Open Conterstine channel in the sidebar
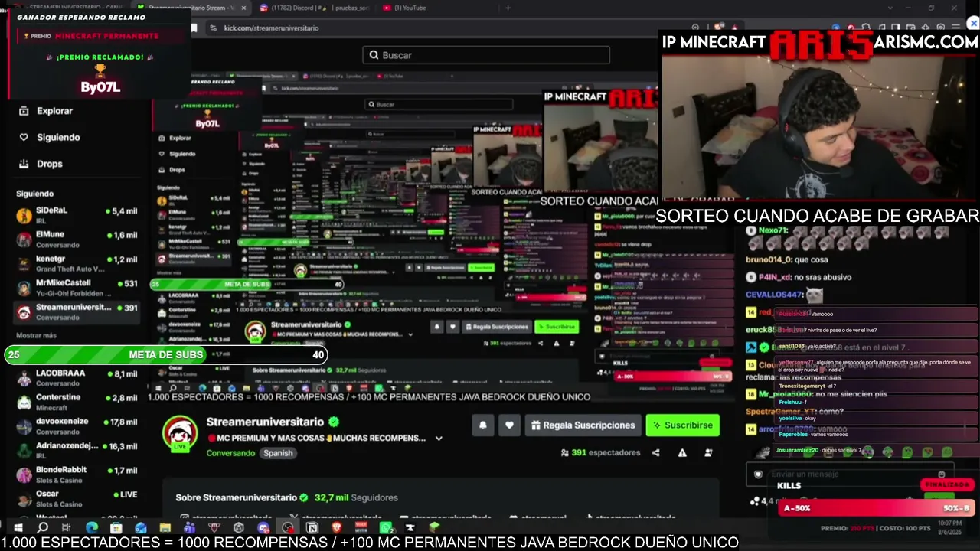This screenshot has width=980, height=551. coord(77,403)
